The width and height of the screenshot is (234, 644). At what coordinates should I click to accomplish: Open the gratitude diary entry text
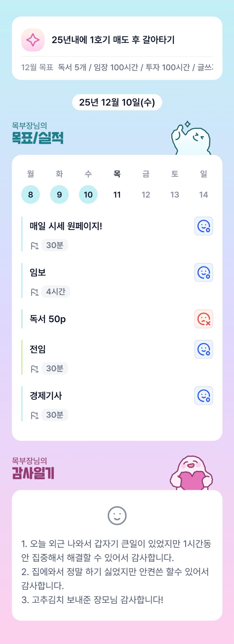tap(116, 571)
